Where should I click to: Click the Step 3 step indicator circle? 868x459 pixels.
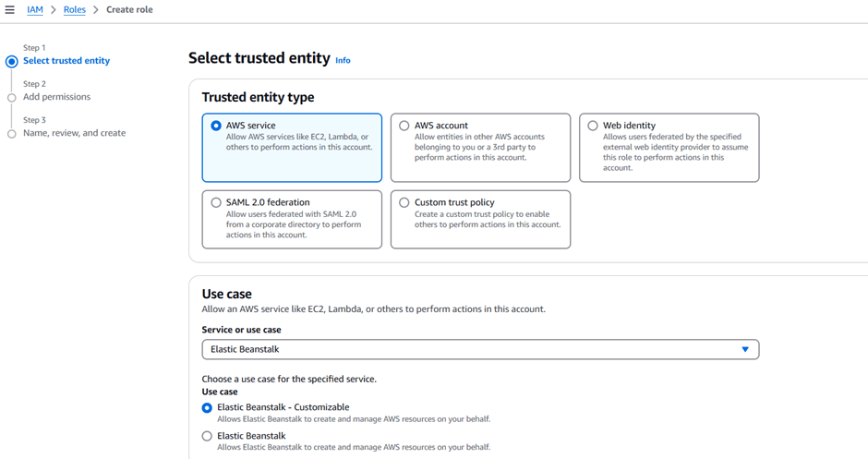[12, 134]
